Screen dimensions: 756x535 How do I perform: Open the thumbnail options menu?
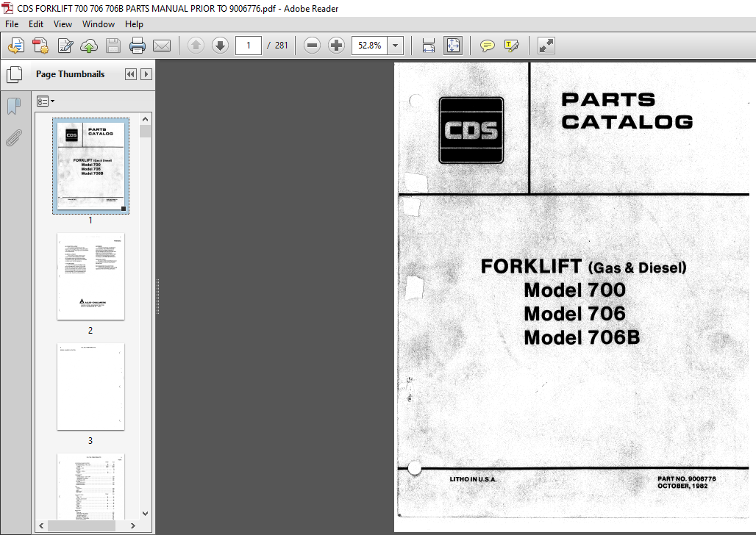pyautogui.click(x=46, y=101)
